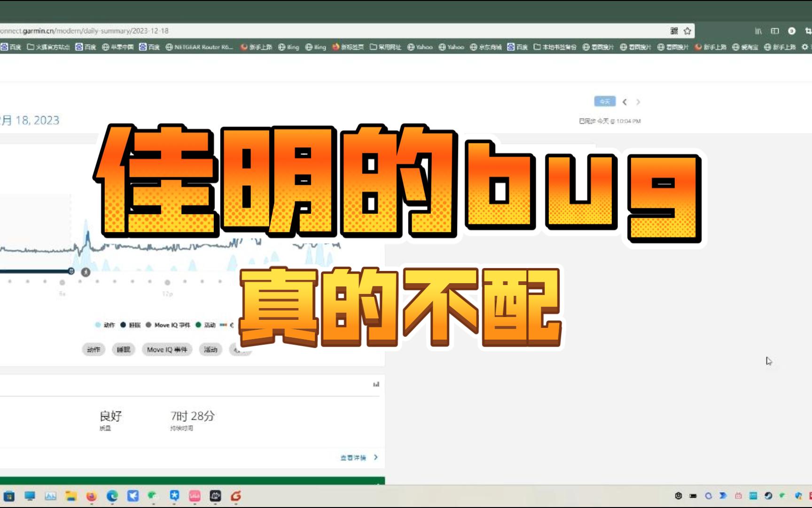Open the red swirl app in taskbar
The image size is (812, 508).
pyautogui.click(x=236, y=496)
